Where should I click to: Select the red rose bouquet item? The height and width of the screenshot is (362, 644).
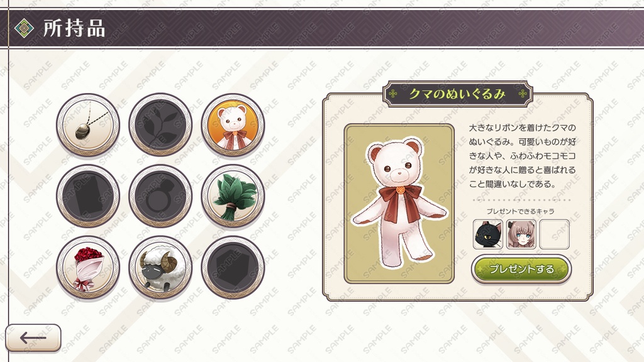click(x=88, y=267)
